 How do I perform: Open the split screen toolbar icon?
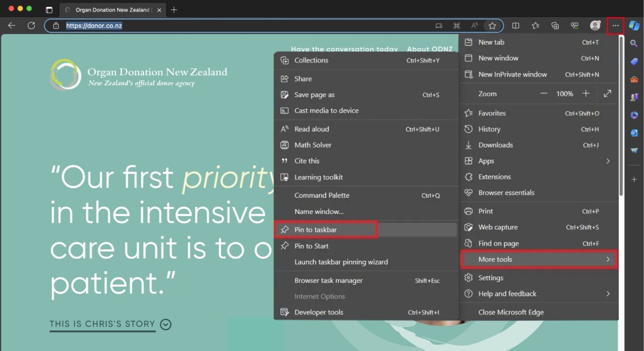(516, 26)
